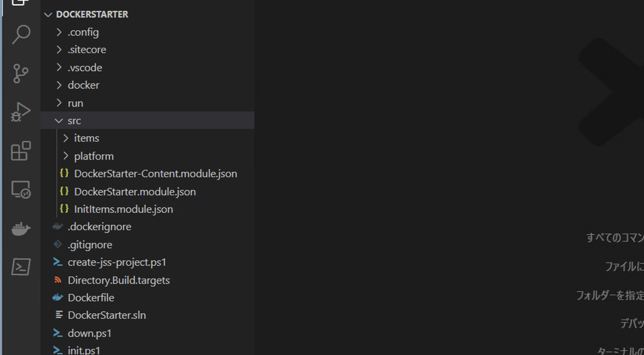Click JSON braces icon of DockerStarter-Content.module.json
Screen dimensions: 644x355
point(64,173)
